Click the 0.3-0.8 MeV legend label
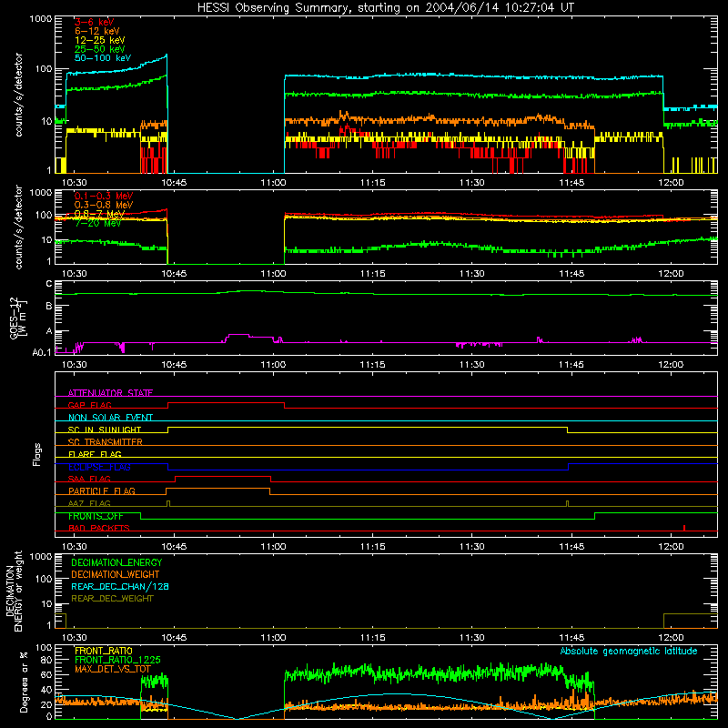The height and width of the screenshot is (728, 728). pyautogui.click(x=104, y=205)
